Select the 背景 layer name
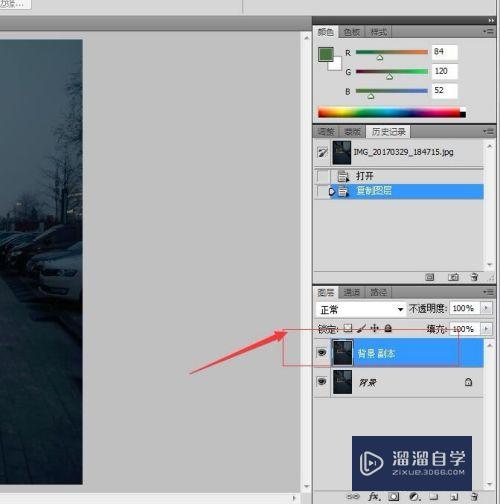The width and height of the screenshot is (500, 504). pyautogui.click(x=367, y=382)
